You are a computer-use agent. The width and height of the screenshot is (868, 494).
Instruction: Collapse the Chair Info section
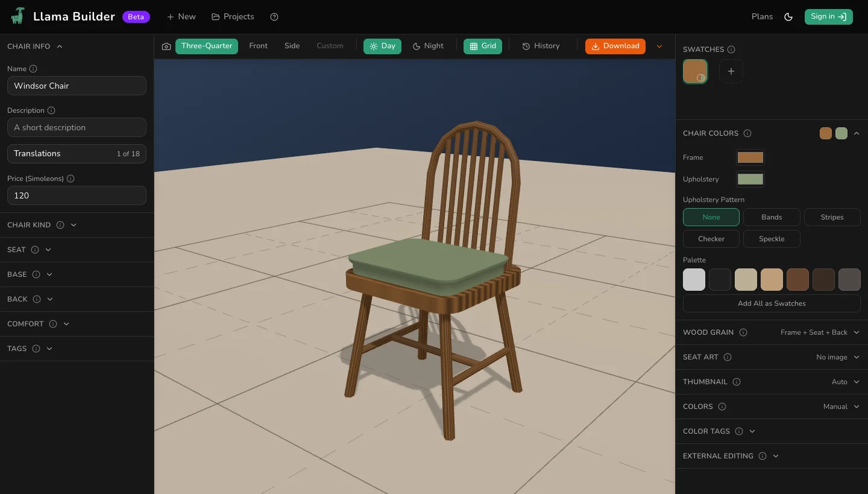60,46
